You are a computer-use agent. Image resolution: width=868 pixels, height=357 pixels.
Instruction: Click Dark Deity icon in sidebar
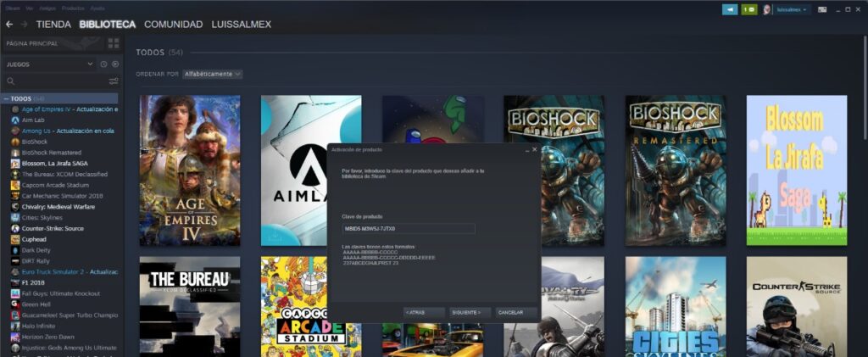[x=15, y=250]
